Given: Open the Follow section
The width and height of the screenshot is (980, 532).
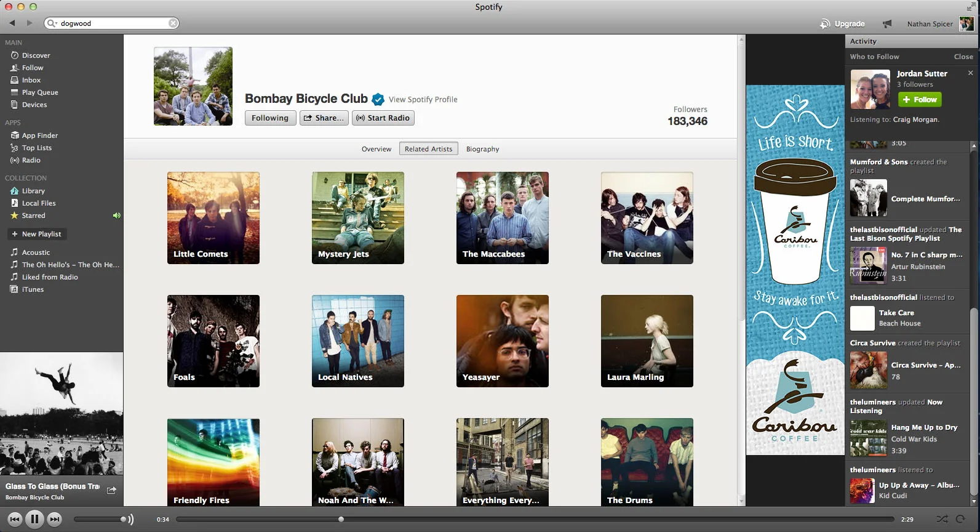Looking at the screenshot, I should pyautogui.click(x=32, y=68).
